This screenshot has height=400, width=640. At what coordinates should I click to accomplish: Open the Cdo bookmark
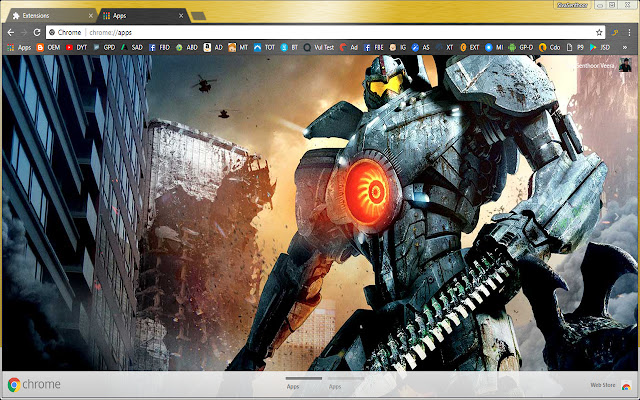(549, 47)
